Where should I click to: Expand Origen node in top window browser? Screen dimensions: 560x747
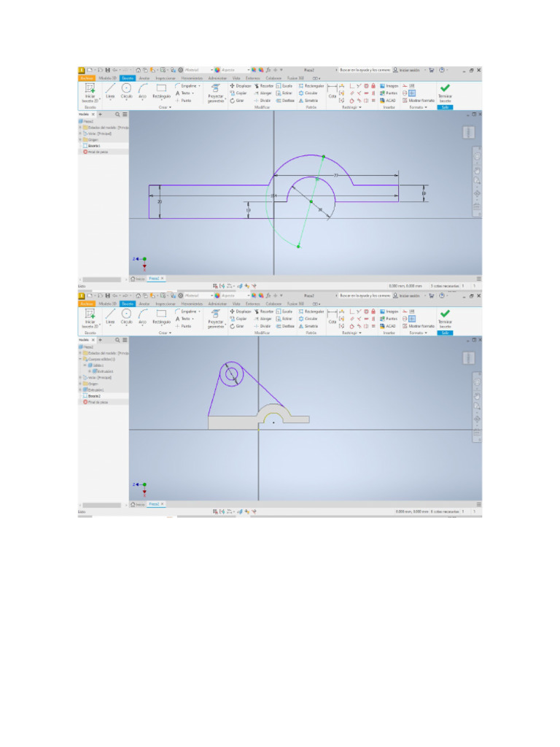[80, 139]
